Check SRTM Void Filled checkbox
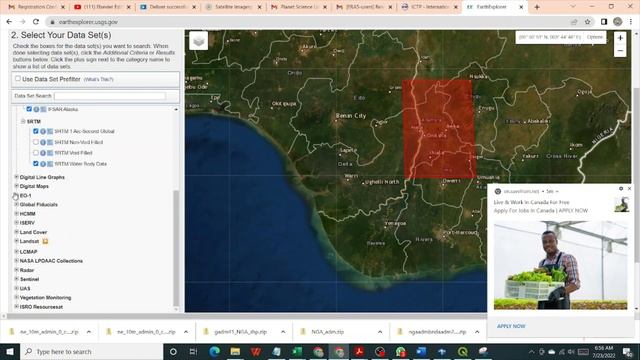The image size is (640, 360). point(36,153)
